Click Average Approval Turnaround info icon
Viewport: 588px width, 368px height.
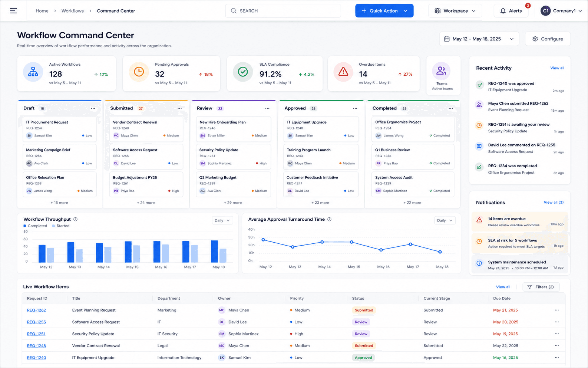point(329,219)
